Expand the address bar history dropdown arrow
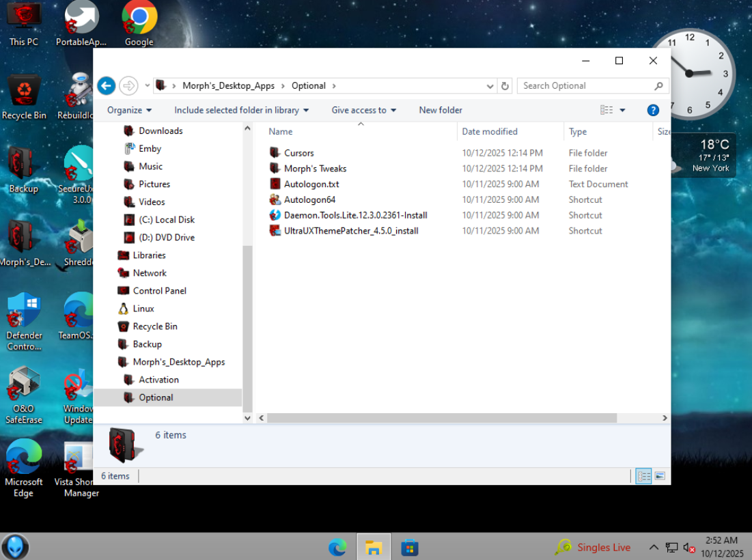 pyautogui.click(x=490, y=86)
